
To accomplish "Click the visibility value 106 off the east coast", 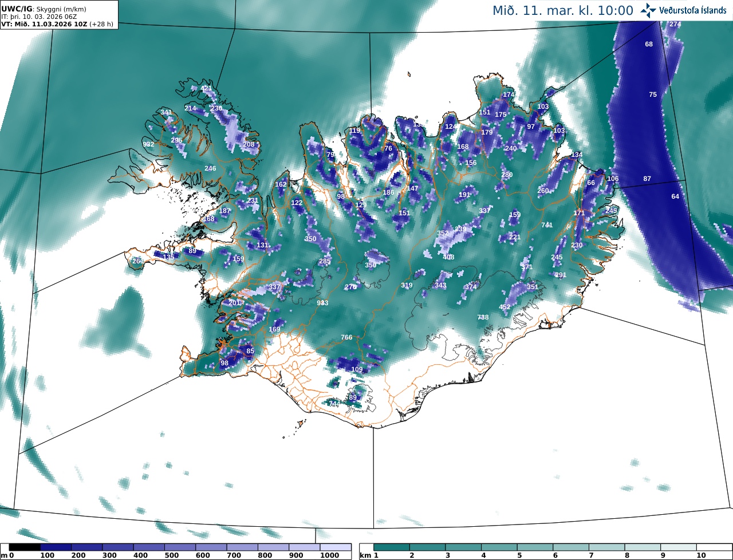I will pos(613,179).
